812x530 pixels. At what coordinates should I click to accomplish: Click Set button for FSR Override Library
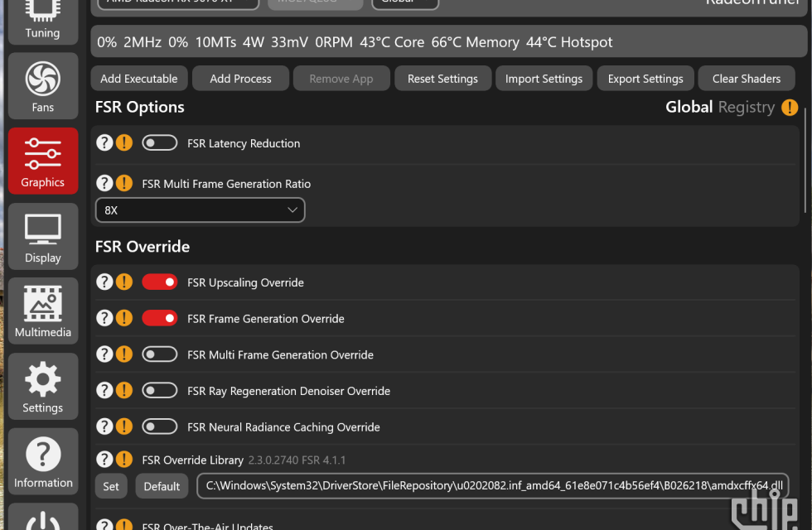coord(111,486)
